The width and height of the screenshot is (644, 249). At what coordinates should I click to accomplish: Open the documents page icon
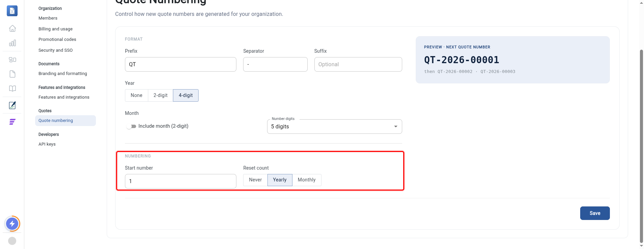[x=12, y=74]
